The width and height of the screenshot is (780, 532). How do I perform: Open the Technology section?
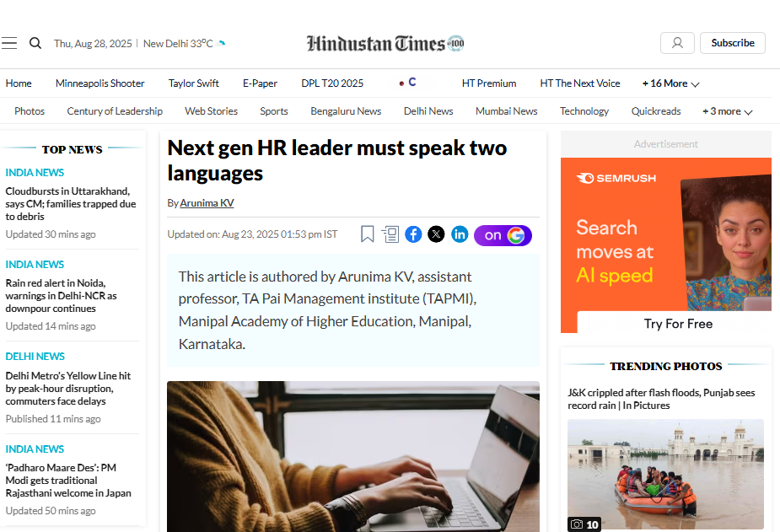[584, 111]
